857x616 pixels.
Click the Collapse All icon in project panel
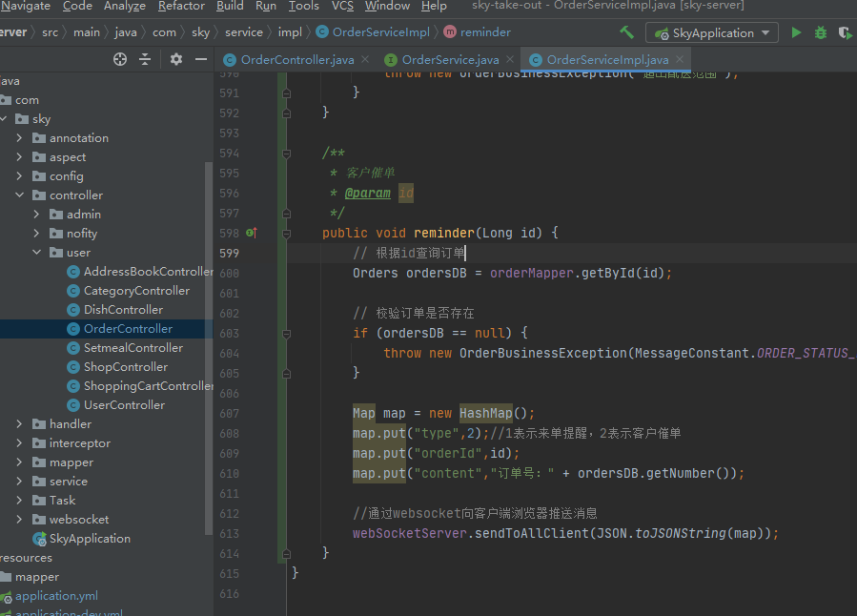tap(145, 59)
